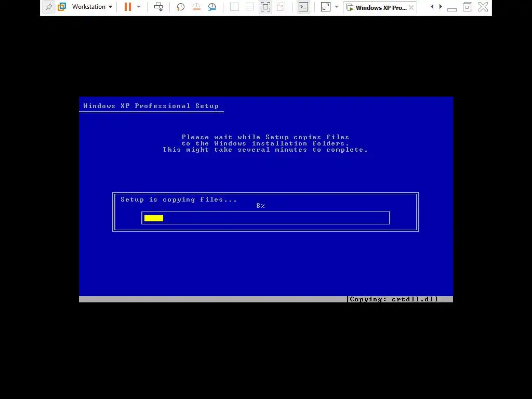
Task: Expand the power options dropdown arrow
Action: (x=138, y=7)
